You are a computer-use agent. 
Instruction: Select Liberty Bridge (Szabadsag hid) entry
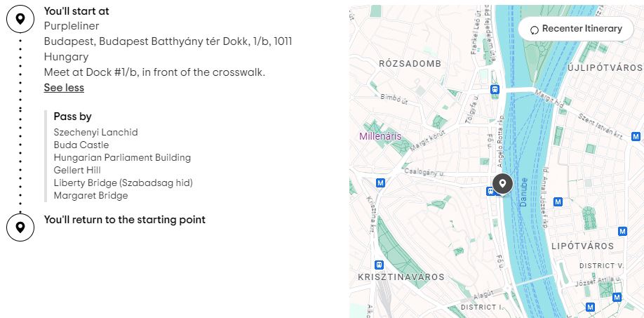click(x=123, y=183)
